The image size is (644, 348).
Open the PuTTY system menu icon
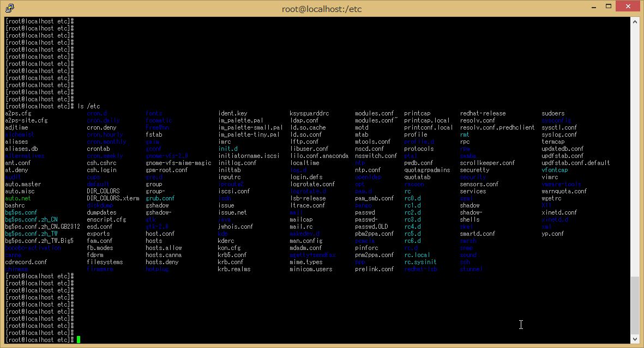[9, 8]
